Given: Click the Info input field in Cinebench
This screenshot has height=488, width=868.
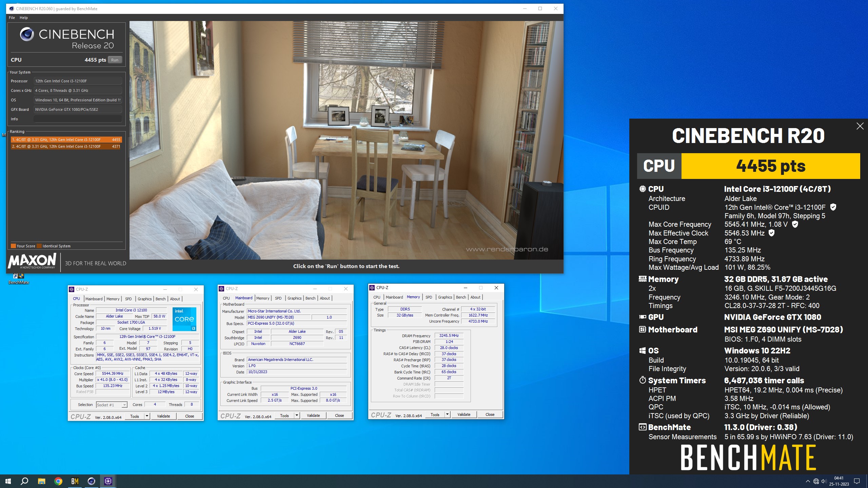Looking at the screenshot, I should [x=78, y=119].
